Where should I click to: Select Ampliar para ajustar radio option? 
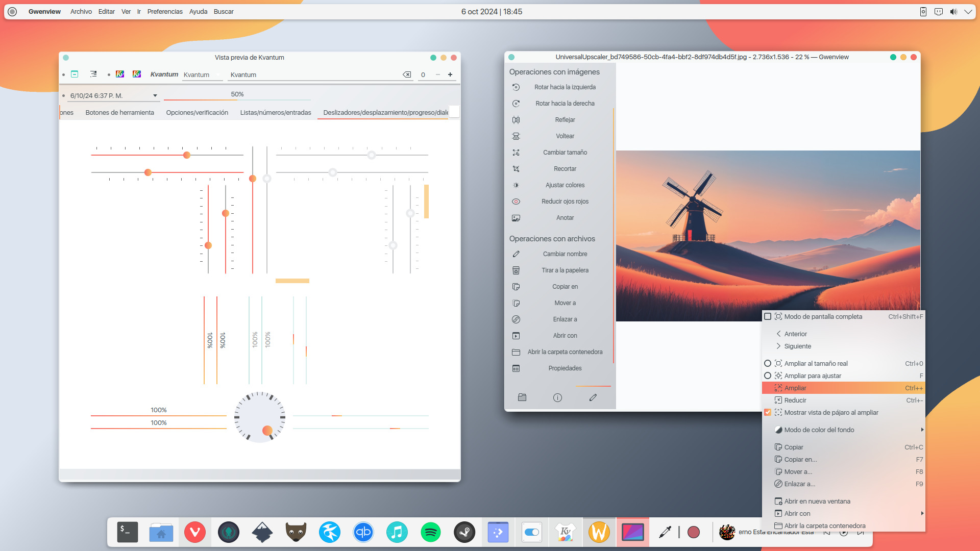click(768, 376)
